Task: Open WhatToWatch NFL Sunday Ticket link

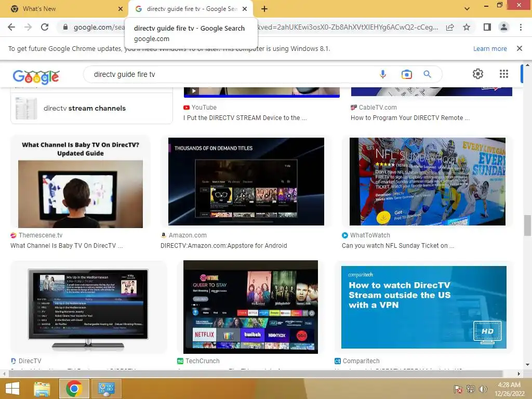Action: [398, 246]
